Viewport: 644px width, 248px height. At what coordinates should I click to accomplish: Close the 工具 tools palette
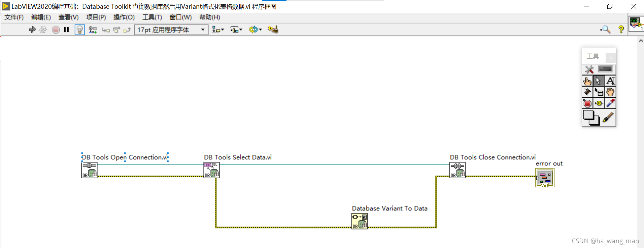[x=611, y=58]
